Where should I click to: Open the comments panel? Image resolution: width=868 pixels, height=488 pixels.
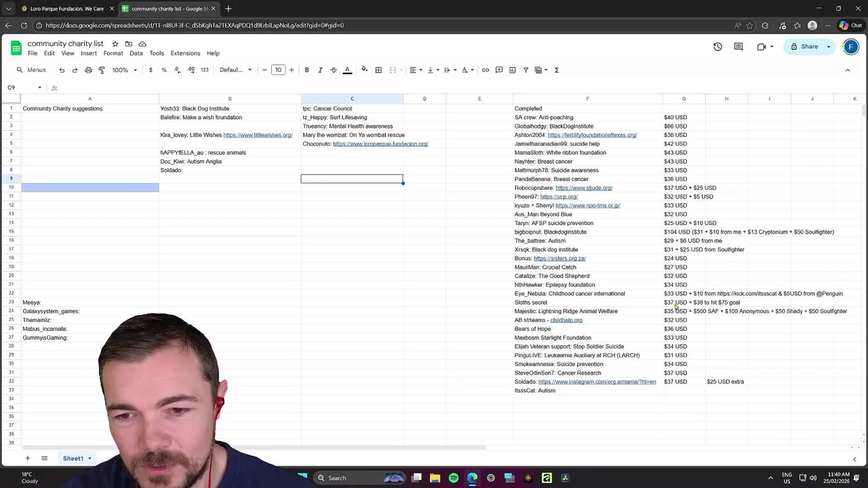point(738,47)
